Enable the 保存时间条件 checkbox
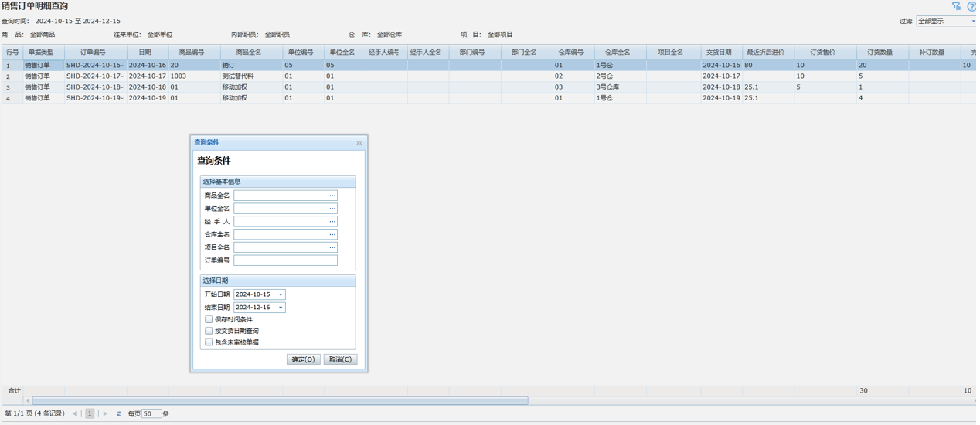 pos(209,319)
